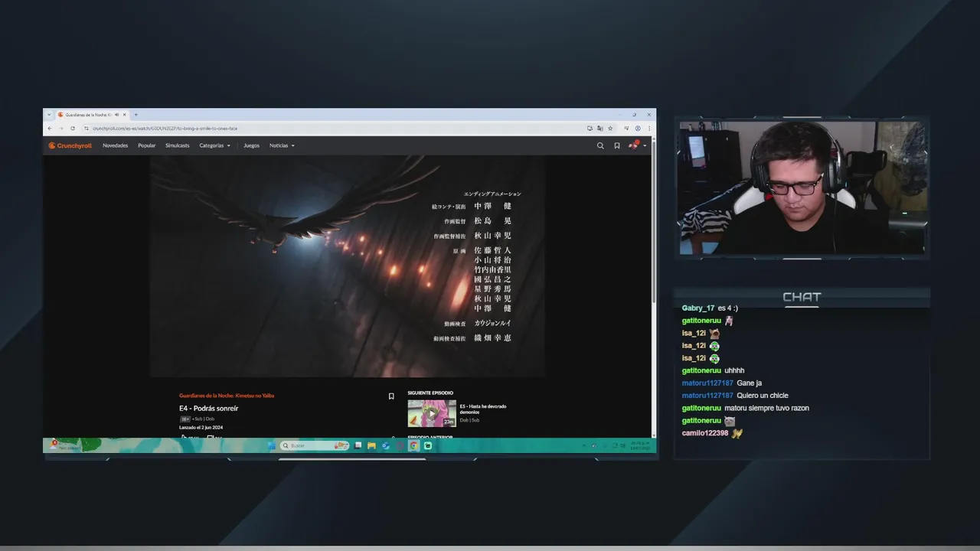The width and height of the screenshot is (980, 551).
Task: Click the anime ending credits video player
Action: point(348,266)
